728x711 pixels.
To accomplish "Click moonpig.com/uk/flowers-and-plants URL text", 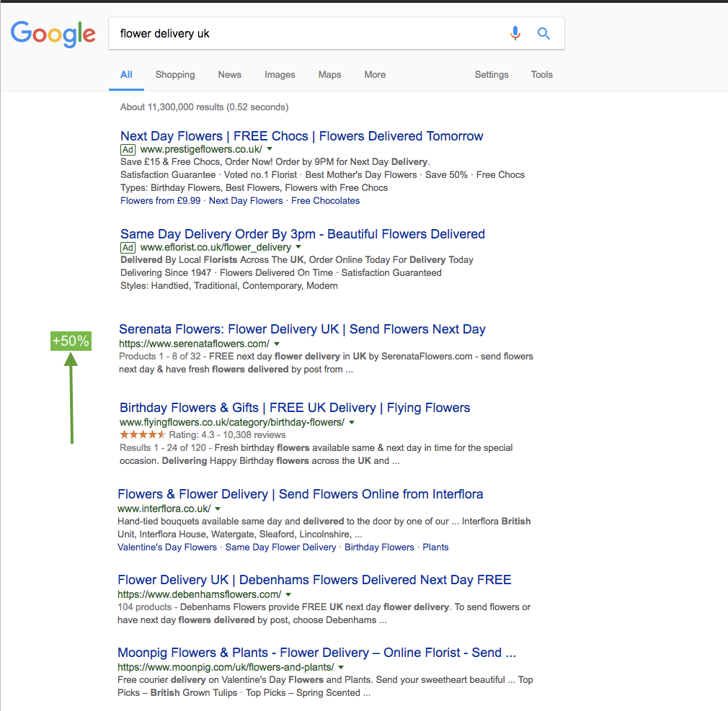I will 226,667.
